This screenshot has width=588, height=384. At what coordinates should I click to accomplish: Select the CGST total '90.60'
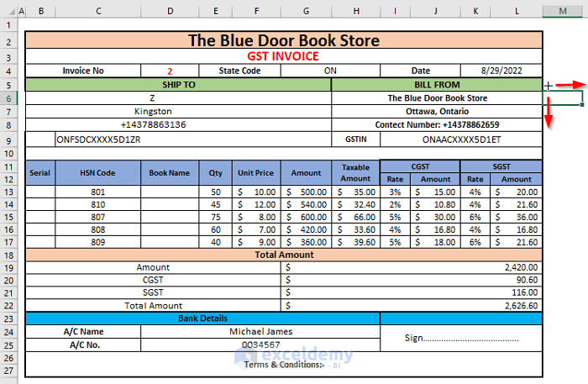point(412,280)
